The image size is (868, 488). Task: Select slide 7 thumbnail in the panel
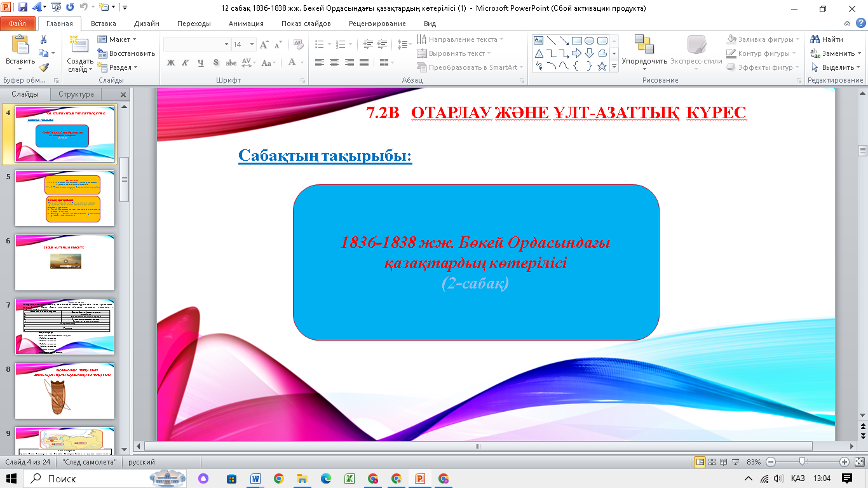(65, 327)
